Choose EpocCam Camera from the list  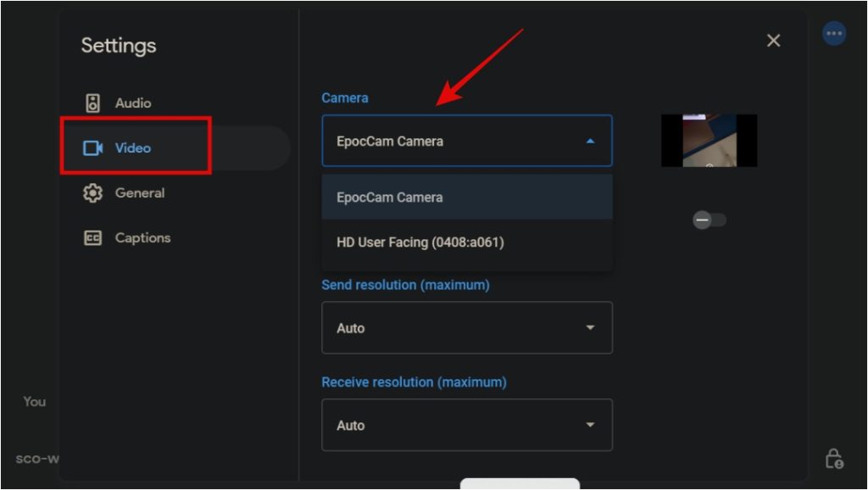pos(467,198)
